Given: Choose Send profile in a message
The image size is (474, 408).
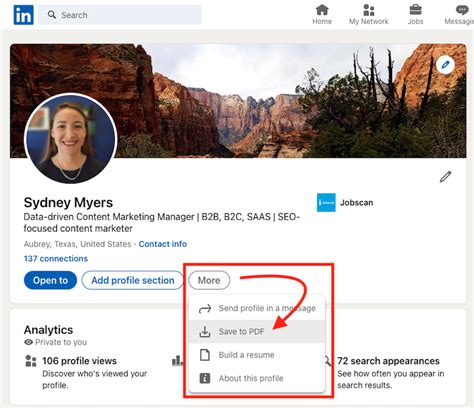Looking at the screenshot, I should [257, 308].
